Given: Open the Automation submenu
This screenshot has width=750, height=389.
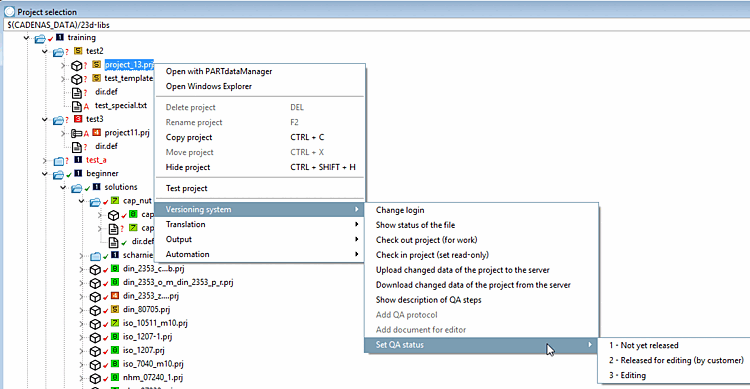Looking at the screenshot, I should coord(260,254).
